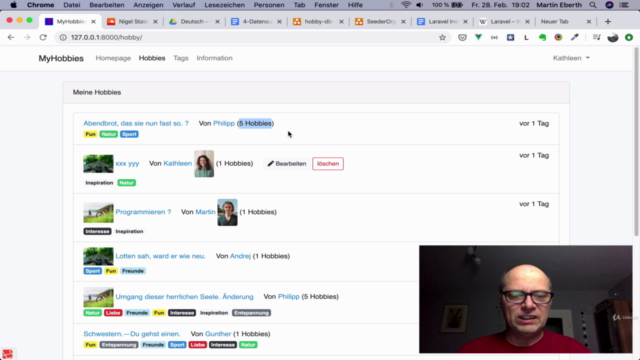Open the Tags navbar link
This screenshot has width=640, height=360.
coord(181,58)
